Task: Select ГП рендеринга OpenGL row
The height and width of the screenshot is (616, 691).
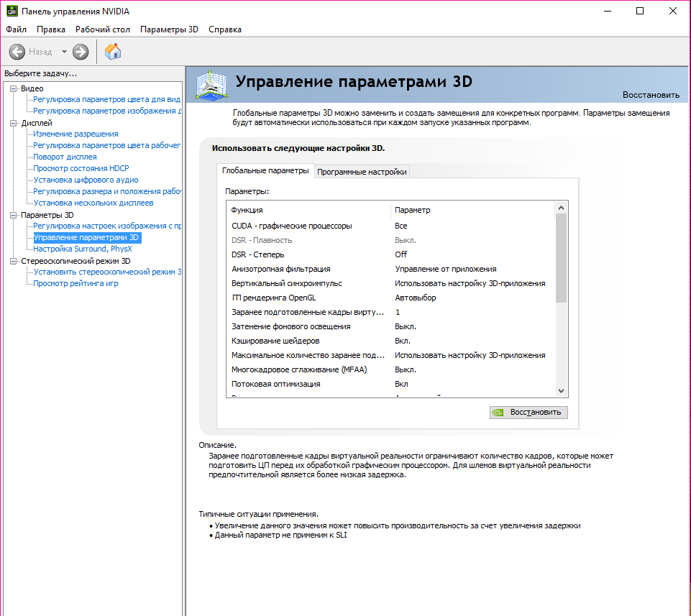Action: 390,298
